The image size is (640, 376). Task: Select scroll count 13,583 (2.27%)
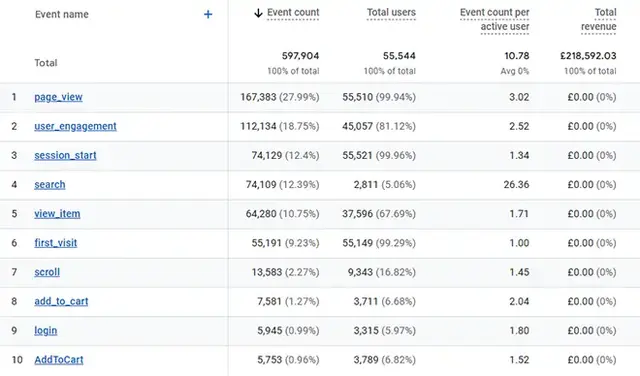coord(285,272)
